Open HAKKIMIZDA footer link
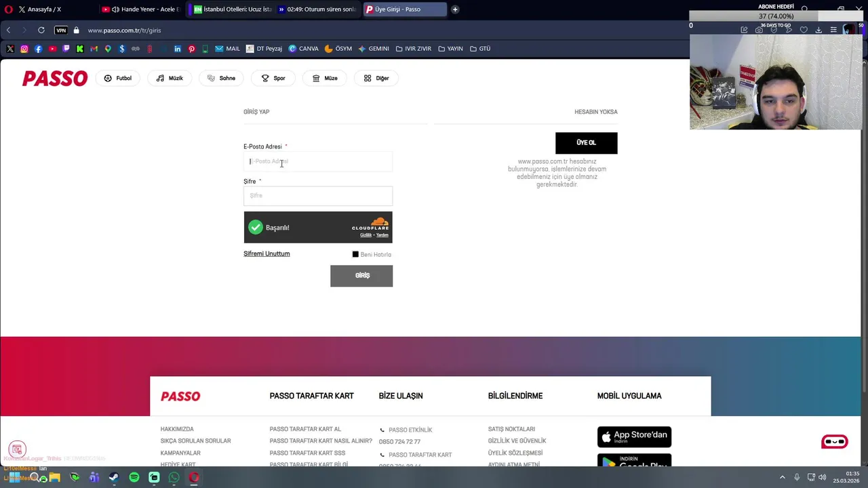Image resolution: width=868 pixels, height=488 pixels. pyautogui.click(x=177, y=429)
